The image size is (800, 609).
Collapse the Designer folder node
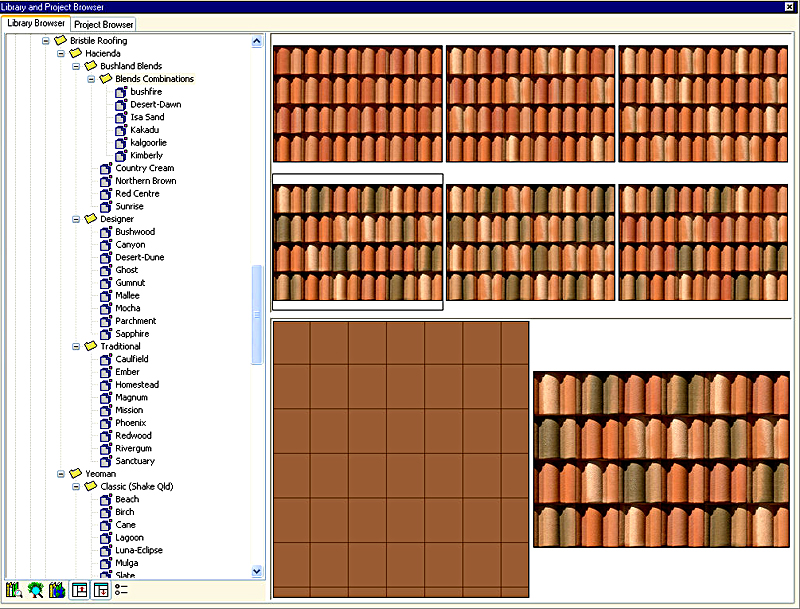(x=76, y=219)
